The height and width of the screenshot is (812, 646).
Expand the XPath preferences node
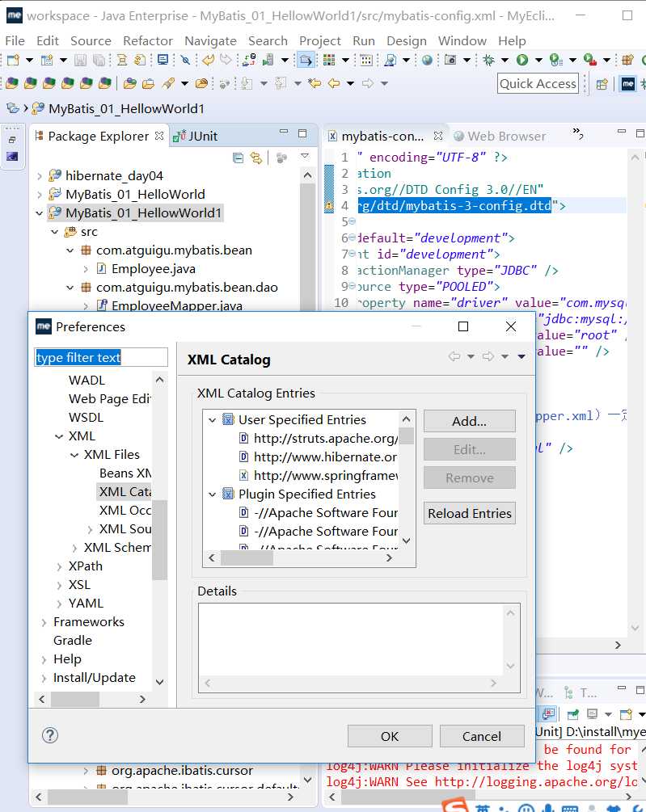point(59,567)
